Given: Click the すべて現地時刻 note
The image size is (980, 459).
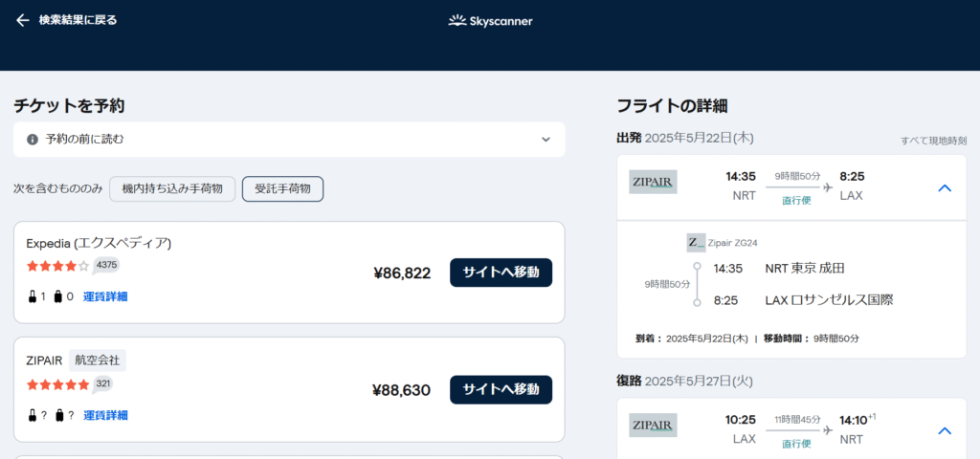Looking at the screenshot, I should click(934, 141).
